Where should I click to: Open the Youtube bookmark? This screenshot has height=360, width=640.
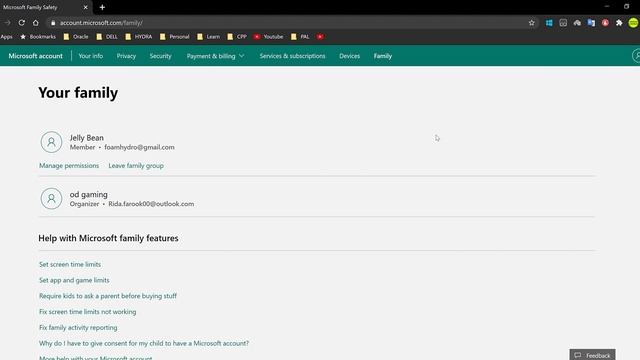click(x=269, y=37)
